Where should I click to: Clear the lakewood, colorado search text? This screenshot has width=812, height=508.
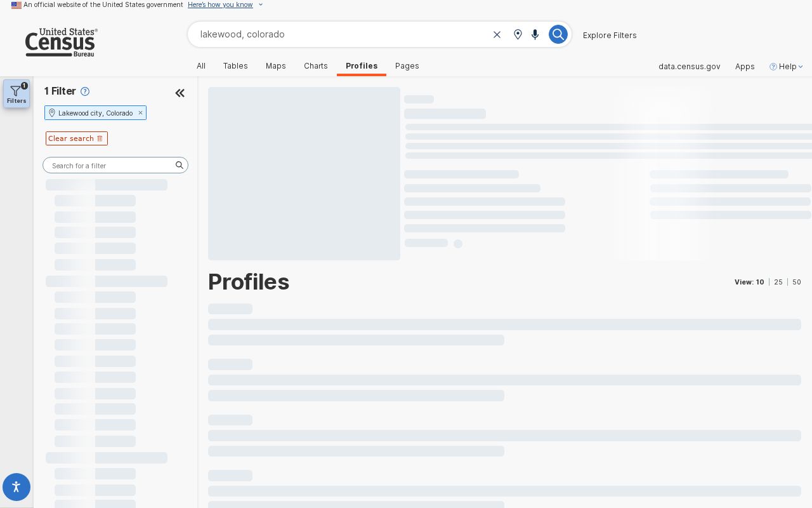click(497, 34)
